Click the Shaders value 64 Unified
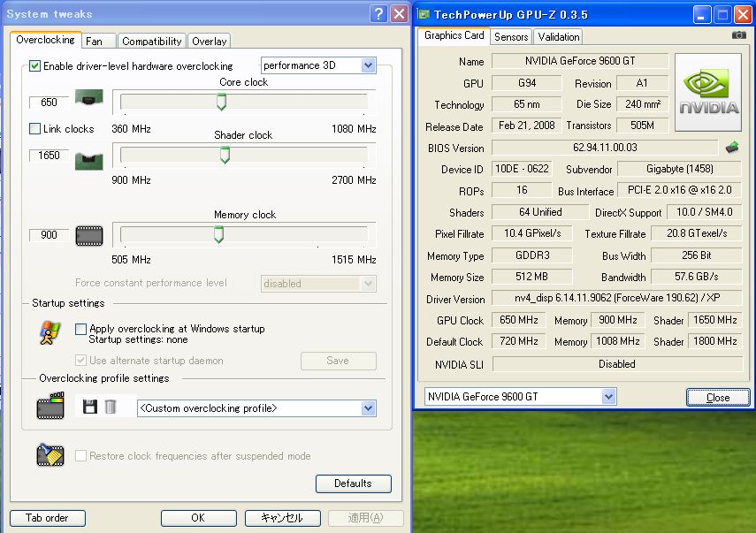This screenshot has height=533, width=756. tap(540, 212)
